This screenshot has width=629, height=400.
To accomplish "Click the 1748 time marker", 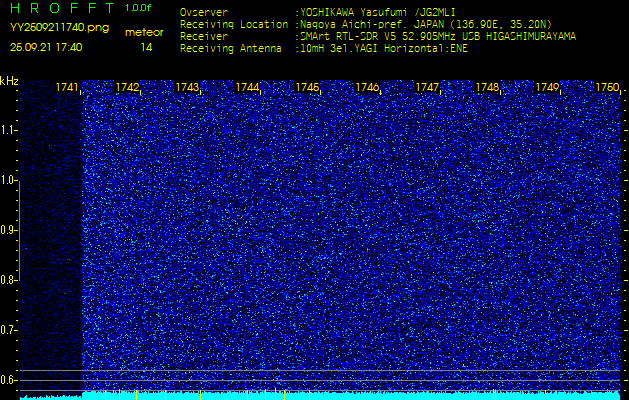I will click(x=487, y=87).
